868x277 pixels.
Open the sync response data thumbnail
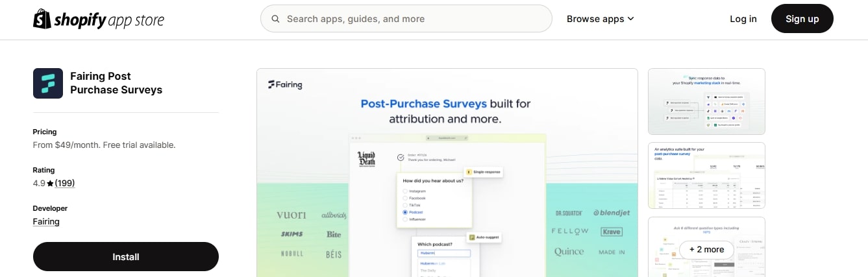point(706,101)
